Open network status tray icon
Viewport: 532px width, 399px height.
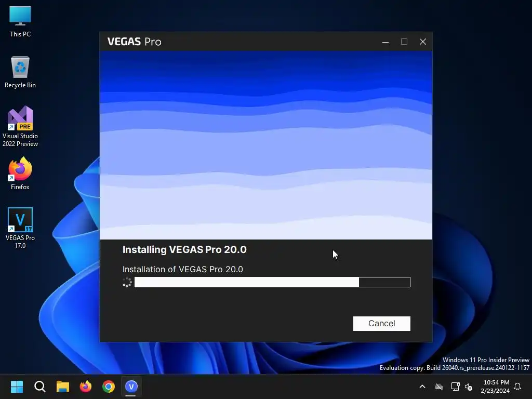tap(455, 387)
